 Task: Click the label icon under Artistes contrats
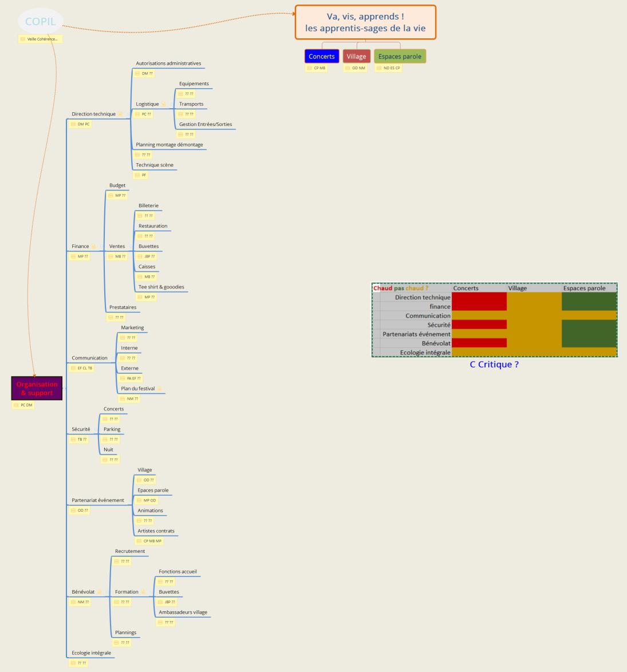[x=139, y=541]
